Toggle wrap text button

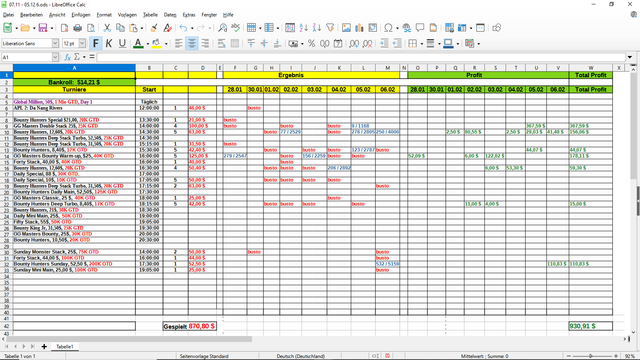(x=221, y=43)
